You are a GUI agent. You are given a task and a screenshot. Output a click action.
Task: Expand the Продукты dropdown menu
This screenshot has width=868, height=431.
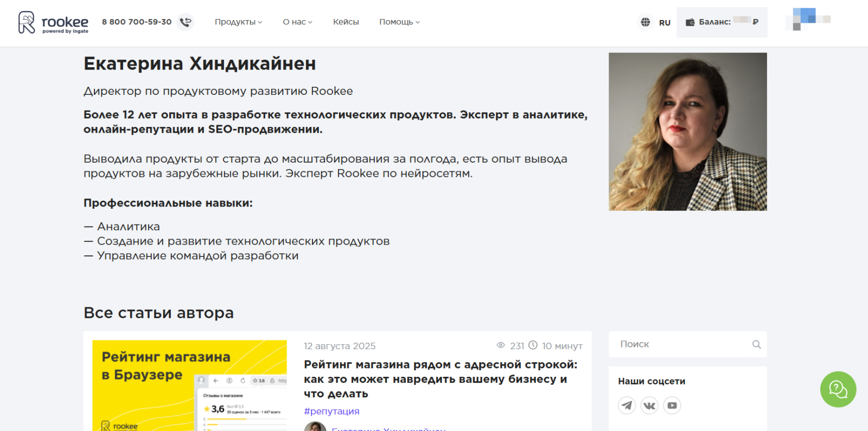[x=239, y=22]
